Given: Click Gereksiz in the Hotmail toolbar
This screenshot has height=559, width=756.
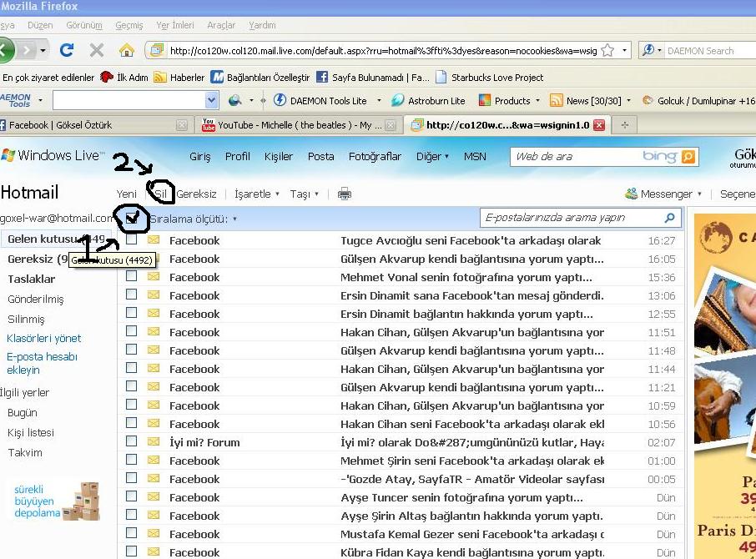Looking at the screenshot, I should tap(196, 194).
